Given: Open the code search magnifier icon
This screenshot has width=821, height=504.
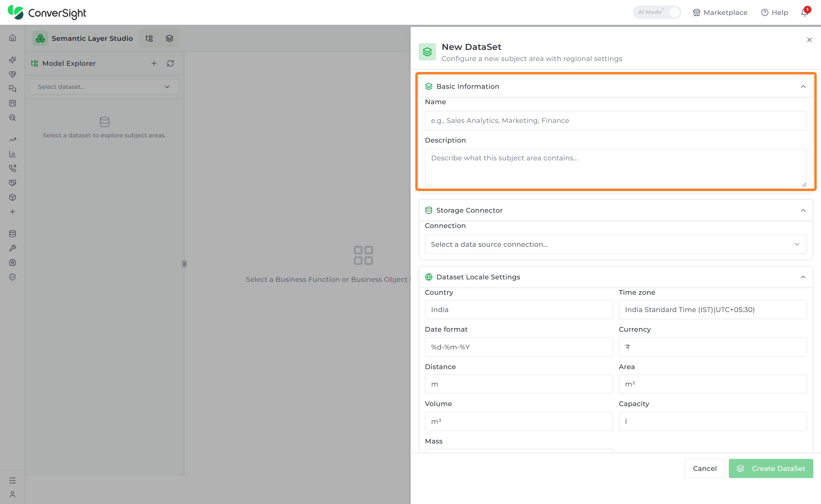Looking at the screenshot, I should [12, 118].
